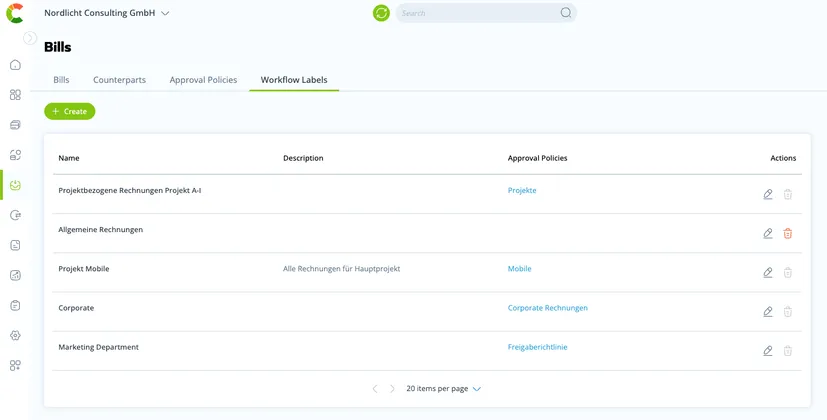Open the transfer arrows icon in the sidebar
The height and width of the screenshot is (420, 827).
pos(15,215)
